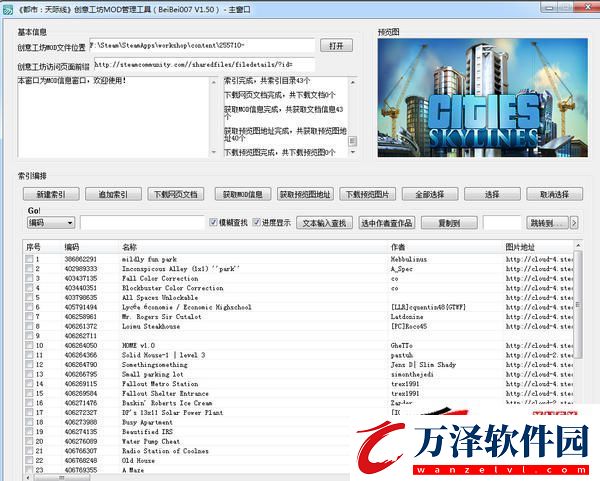Click the small arrow button beside 跳转到
This screenshot has height=481, width=600.
[x=574, y=223]
